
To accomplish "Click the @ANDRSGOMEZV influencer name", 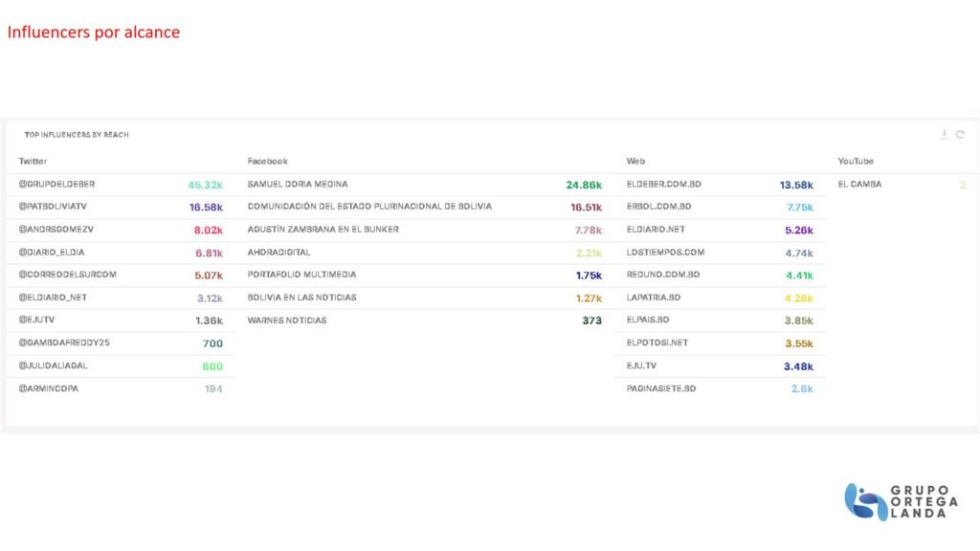I will [x=56, y=230].
